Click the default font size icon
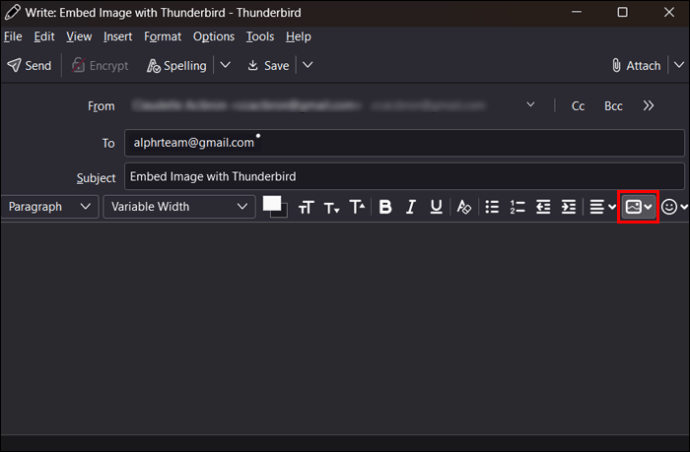The width and height of the screenshot is (690, 452). (x=306, y=207)
